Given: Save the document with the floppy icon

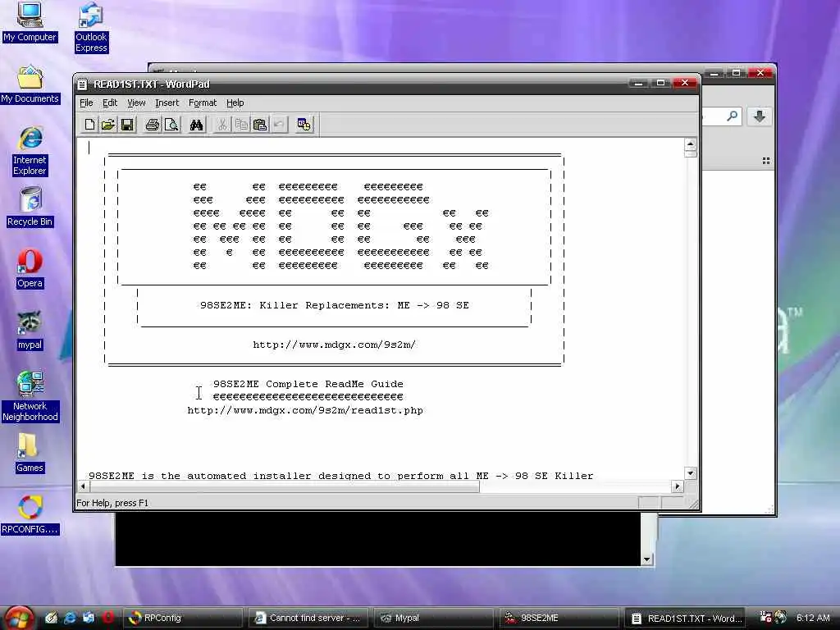Looking at the screenshot, I should pyautogui.click(x=127, y=125).
